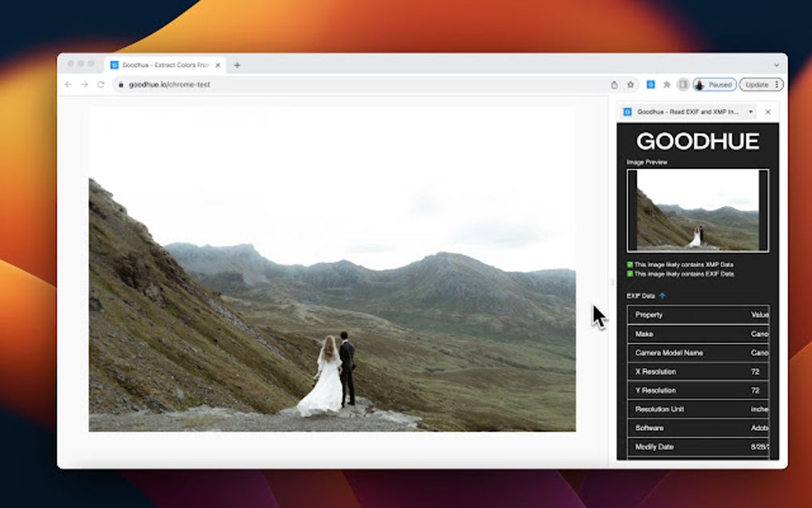Toggle the 'This image likely contains EXIF Data' checkbox

tap(628, 274)
